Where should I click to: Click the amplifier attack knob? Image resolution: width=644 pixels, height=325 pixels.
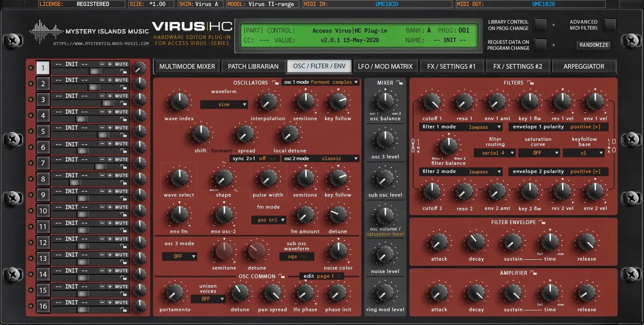[x=439, y=293]
